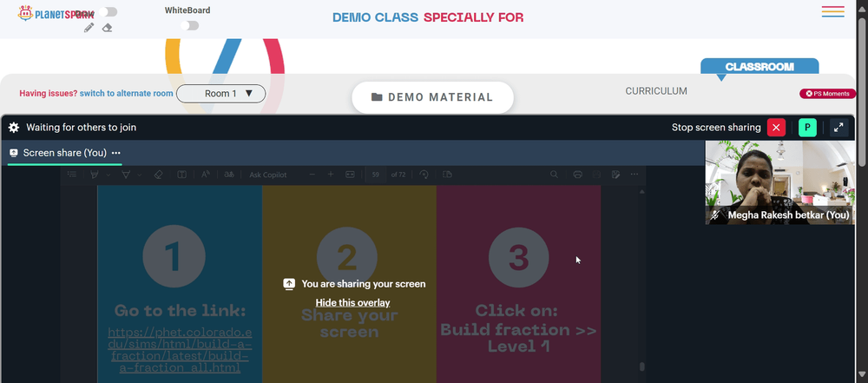Click 'Having issues?' text

[49, 94]
